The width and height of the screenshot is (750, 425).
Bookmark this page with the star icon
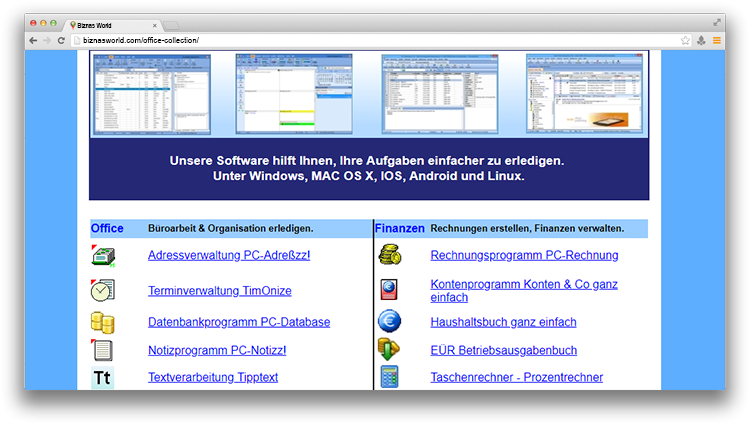click(x=685, y=40)
